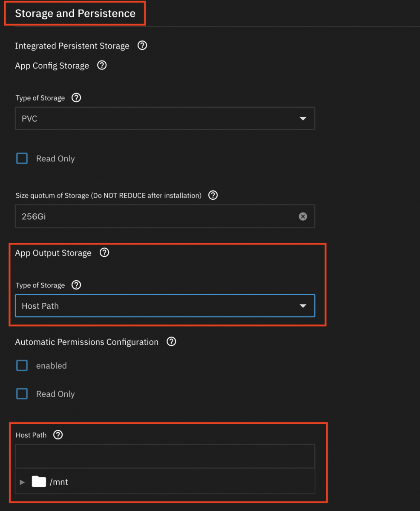Show help for App Output Type of Storage
Viewport: 420px width, 511px height.
tap(76, 285)
